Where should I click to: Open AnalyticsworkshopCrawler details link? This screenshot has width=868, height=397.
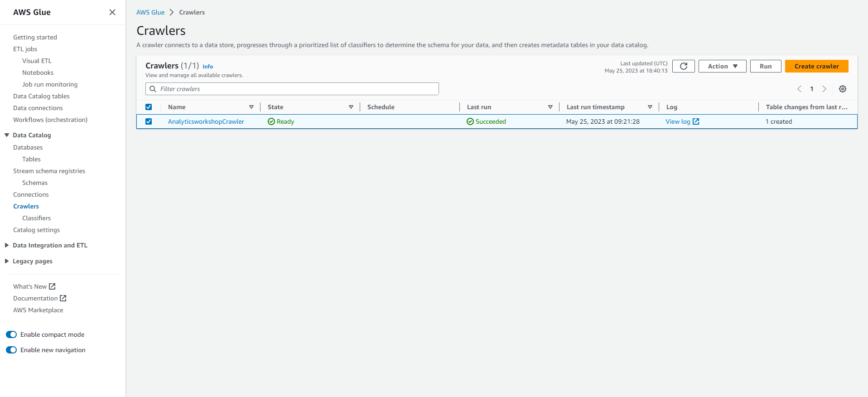point(206,121)
